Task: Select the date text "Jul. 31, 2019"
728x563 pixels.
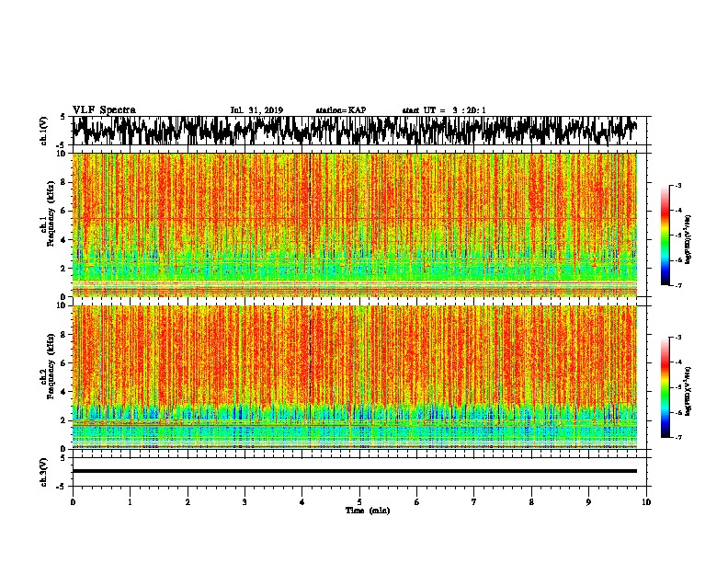Action: (256, 110)
